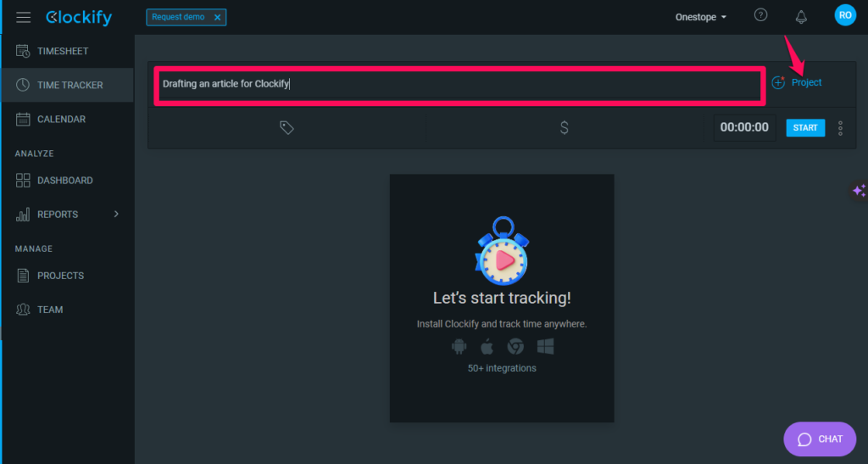Open the three-dot timer options menu

coord(840,128)
